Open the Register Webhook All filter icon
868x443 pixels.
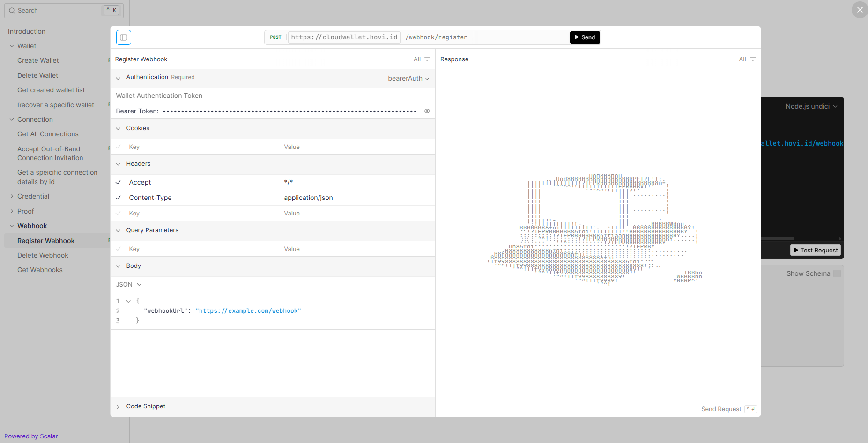tap(427, 59)
